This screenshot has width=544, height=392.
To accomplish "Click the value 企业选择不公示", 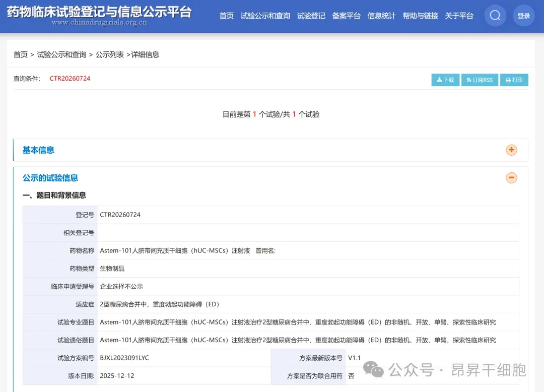I will click(121, 286).
